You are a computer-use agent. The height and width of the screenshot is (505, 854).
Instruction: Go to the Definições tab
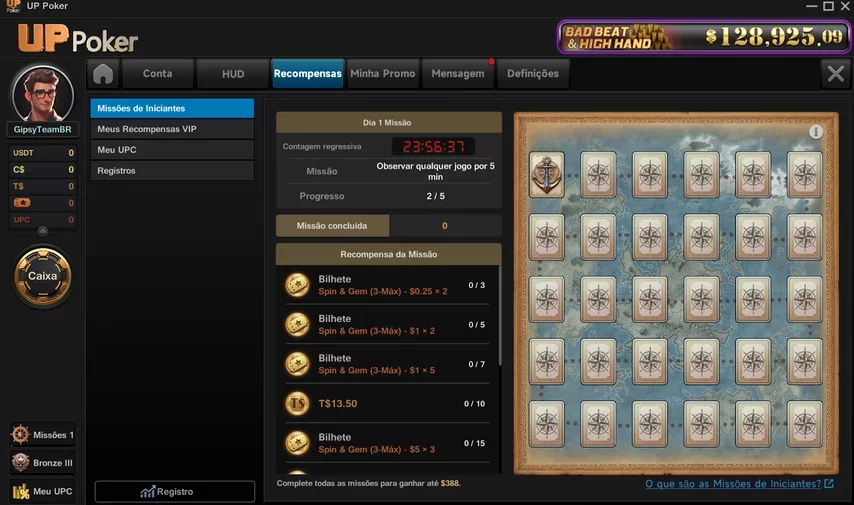[533, 74]
